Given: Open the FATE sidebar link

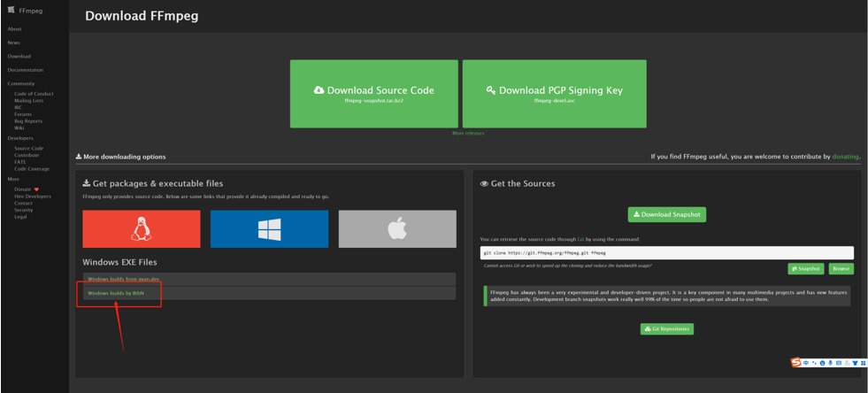Looking at the screenshot, I should (x=20, y=162).
